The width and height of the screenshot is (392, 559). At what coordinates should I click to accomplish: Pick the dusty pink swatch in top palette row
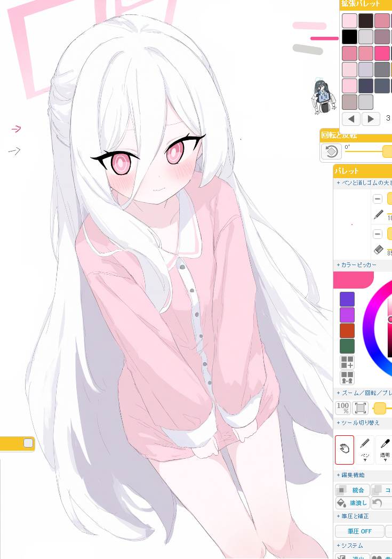382,21
